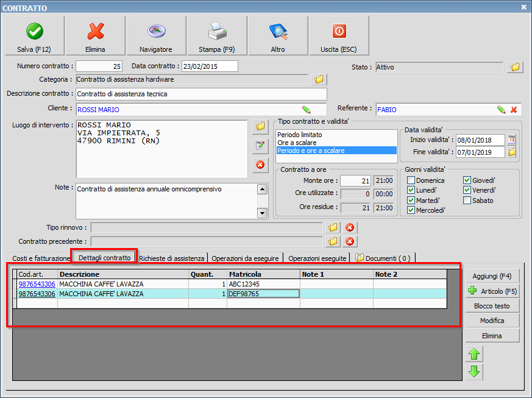This screenshot has width=532, height=398.
Task: Browse Contratto precedente folder icon
Action: tap(333, 241)
